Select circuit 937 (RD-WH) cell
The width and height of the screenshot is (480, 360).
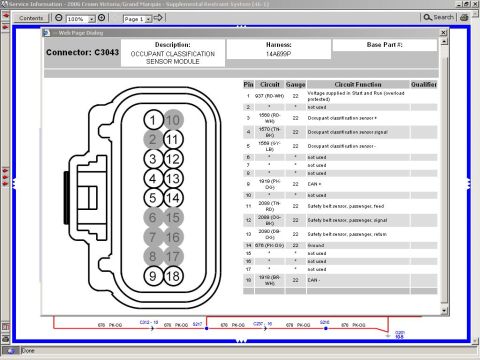(269, 96)
